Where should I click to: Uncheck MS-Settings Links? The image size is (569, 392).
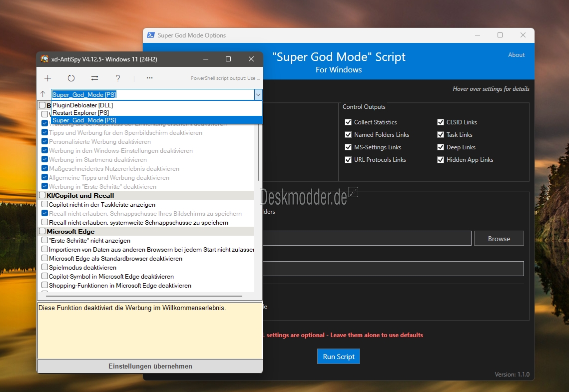coord(348,147)
